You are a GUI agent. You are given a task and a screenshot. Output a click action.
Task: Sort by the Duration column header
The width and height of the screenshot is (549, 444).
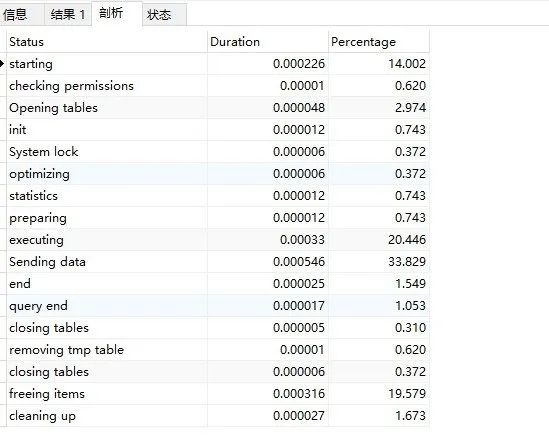268,42
